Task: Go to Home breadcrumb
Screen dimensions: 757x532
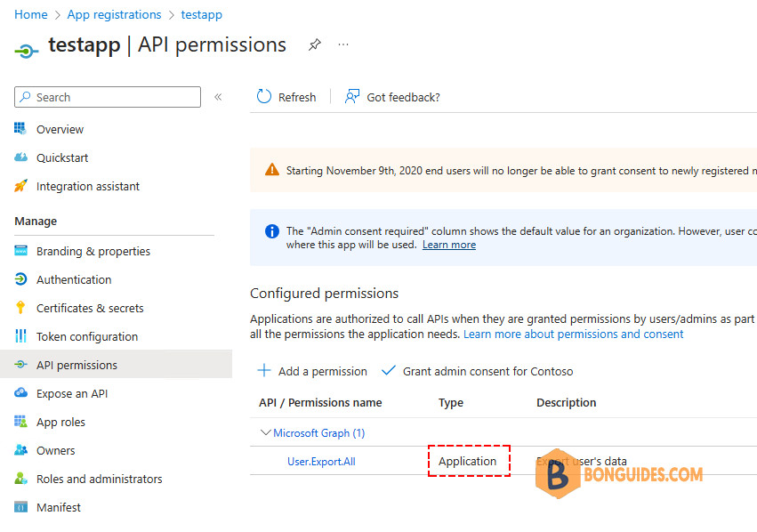Action: 31,14
